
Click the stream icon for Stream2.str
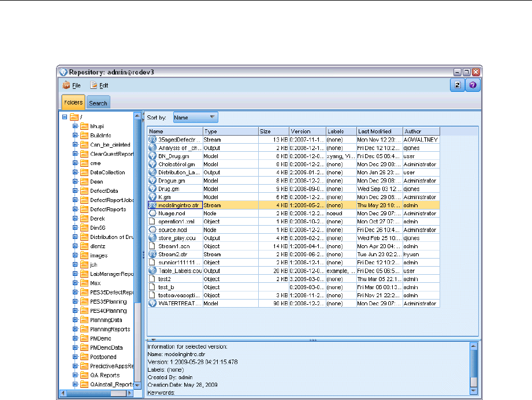(x=153, y=253)
